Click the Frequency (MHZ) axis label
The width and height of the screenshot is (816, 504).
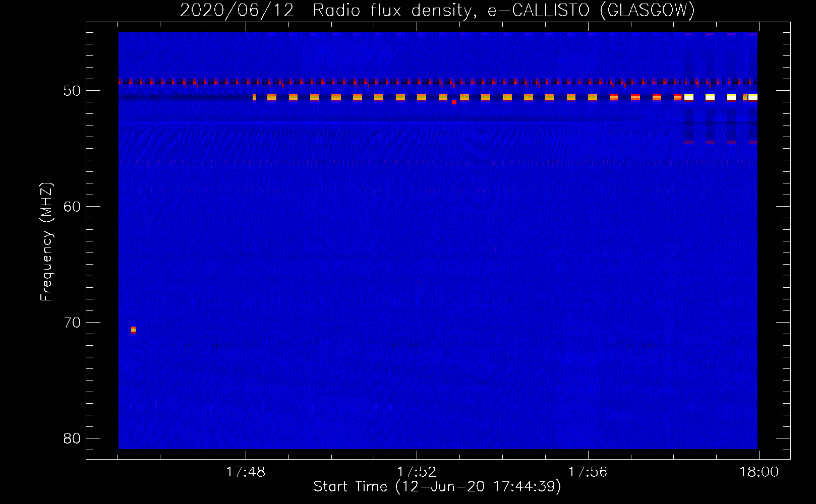coord(46,242)
